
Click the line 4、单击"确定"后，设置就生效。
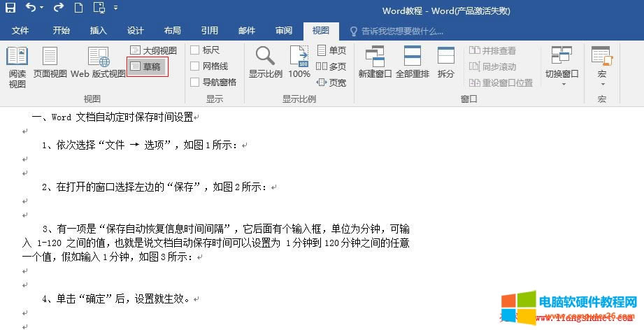tap(116, 299)
